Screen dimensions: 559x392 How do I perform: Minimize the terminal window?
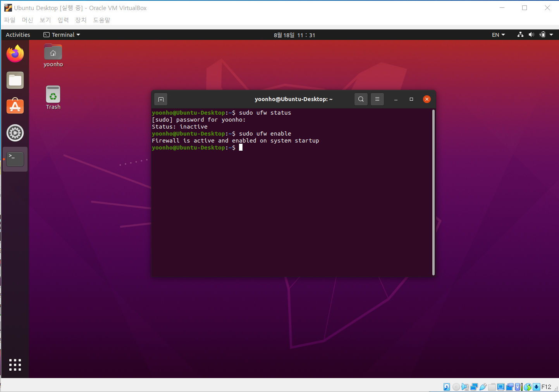pyautogui.click(x=396, y=99)
